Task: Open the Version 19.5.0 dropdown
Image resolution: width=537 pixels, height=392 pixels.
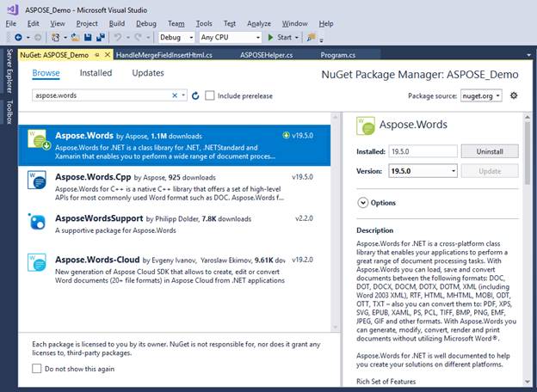Action: tap(423, 171)
